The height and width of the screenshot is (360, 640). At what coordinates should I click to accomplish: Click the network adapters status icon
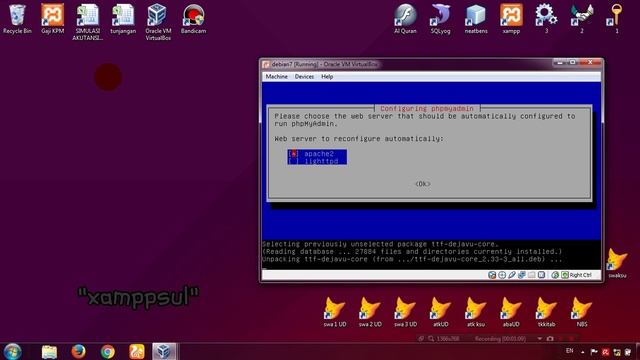tap(522, 275)
